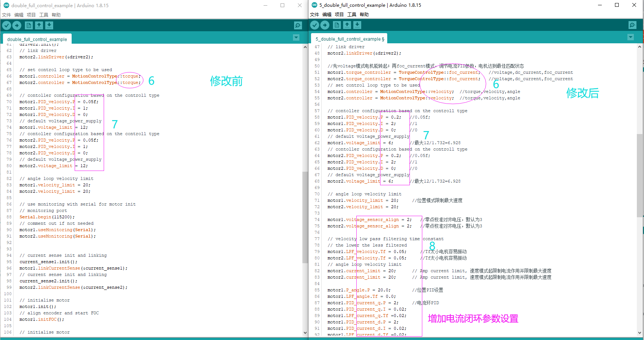Click the Open icon in the right window
Image resolution: width=644 pixels, height=340 pixels.
[x=347, y=24]
